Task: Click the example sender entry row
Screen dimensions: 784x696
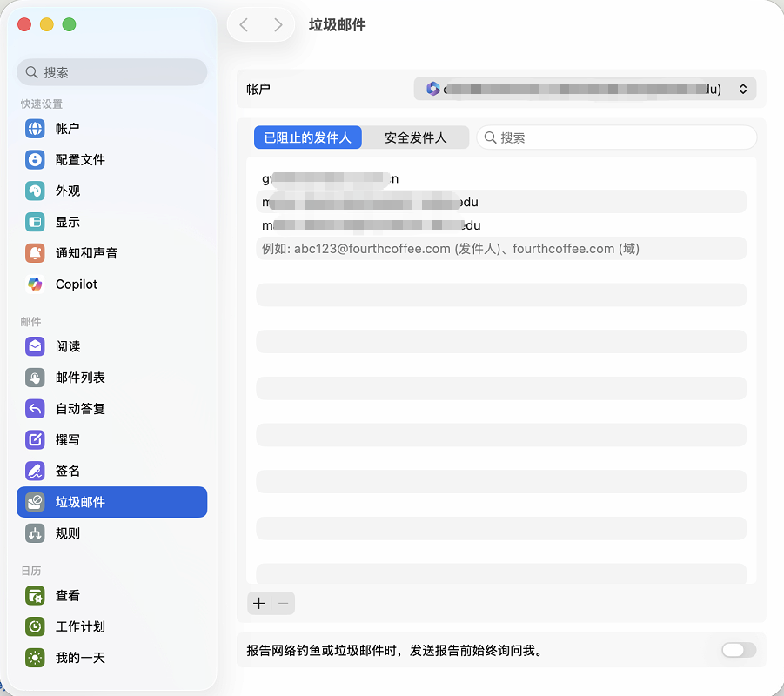Action: [500, 249]
